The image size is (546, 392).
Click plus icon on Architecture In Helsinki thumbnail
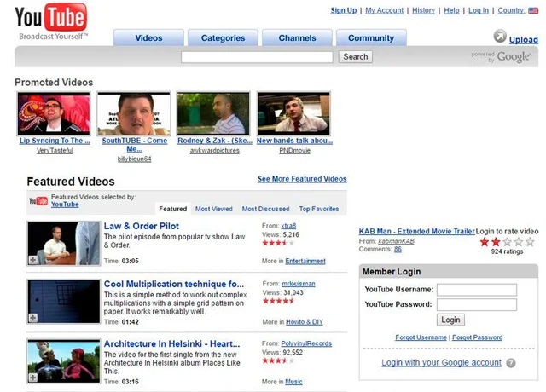pyautogui.click(x=32, y=378)
